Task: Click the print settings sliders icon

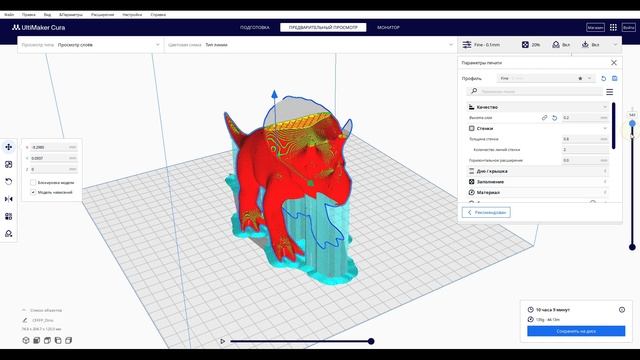Action: pos(467,44)
